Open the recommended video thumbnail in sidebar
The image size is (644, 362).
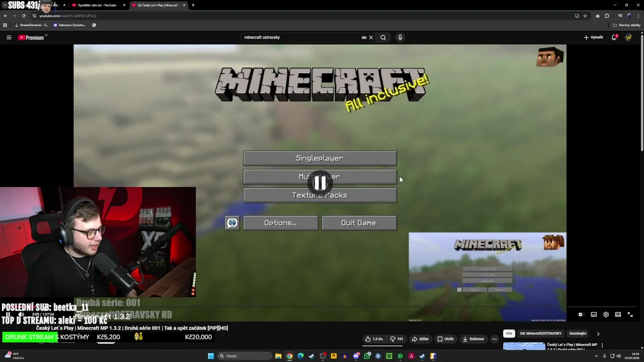click(524, 346)
